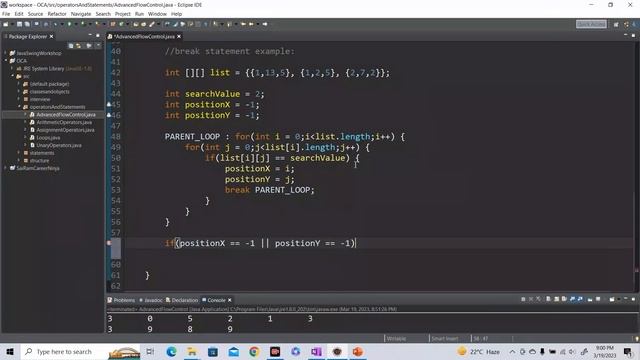The width and height of the screenshot is (640, 360).
Task: Clear the Console output
Action: click(x=548, y=299)
